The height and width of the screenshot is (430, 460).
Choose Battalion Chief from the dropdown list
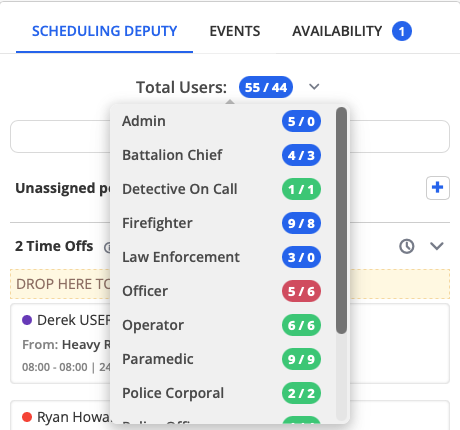[221, 155]
